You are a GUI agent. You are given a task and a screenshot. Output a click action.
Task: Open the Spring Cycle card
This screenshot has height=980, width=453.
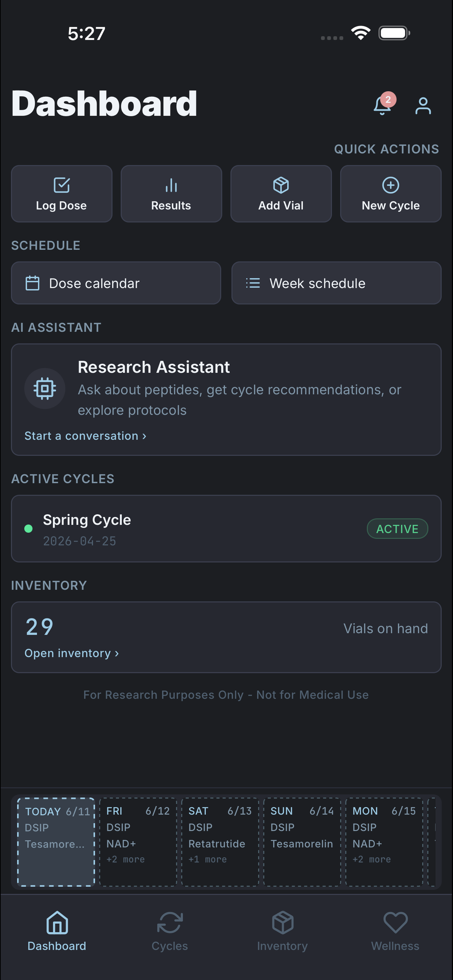[x=226, y=529]
